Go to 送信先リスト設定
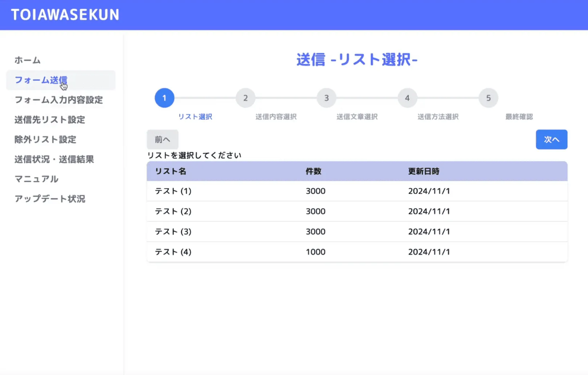The width and height of the screenshot is (588, 375). point(50,120)
